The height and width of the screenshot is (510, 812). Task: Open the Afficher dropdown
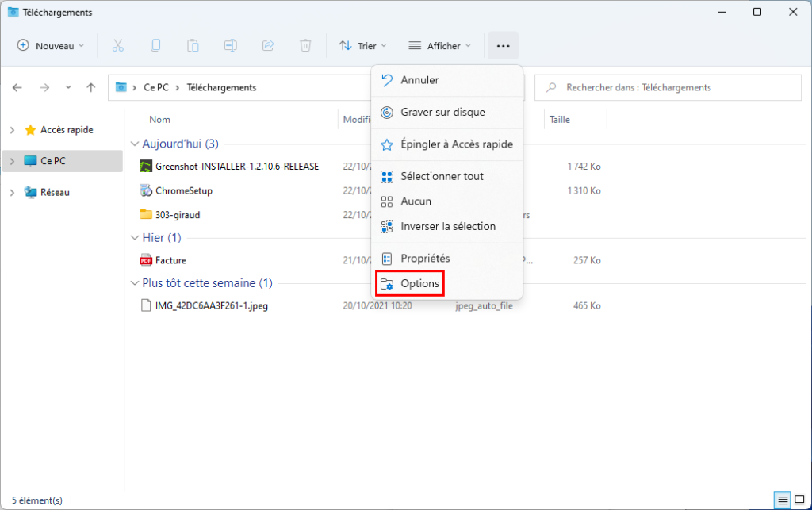[x=439, y=45]
